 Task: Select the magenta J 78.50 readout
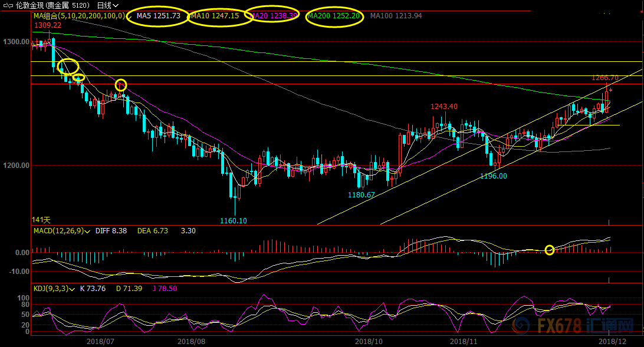pyautogui.click(x=164, y=288)
